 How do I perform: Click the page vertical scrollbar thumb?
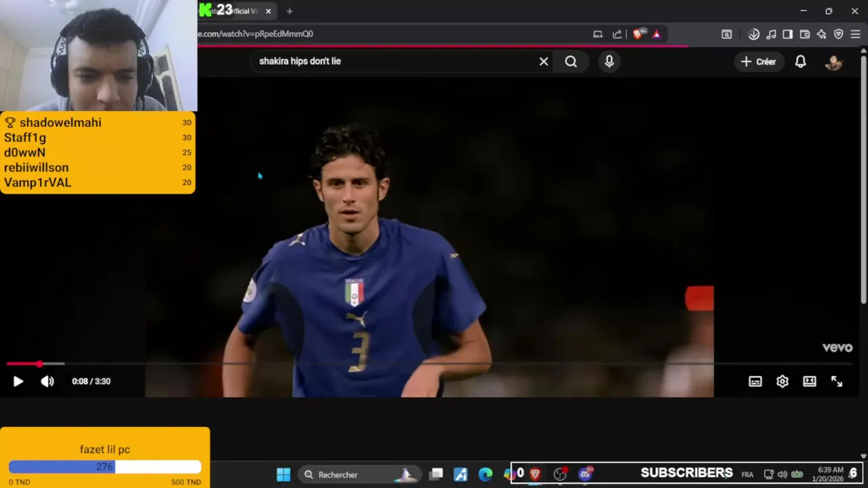pyautogui.click(x=863, y=180)
